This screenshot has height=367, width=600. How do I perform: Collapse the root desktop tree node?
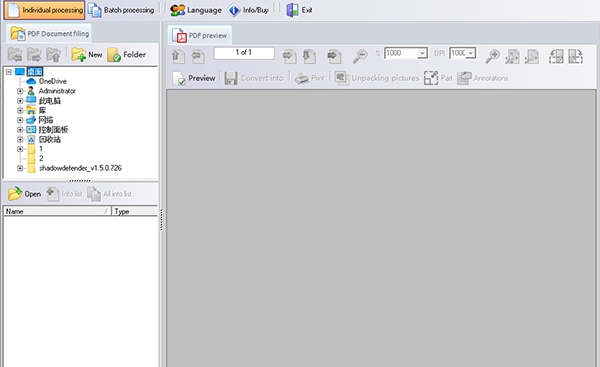point(9,72)
